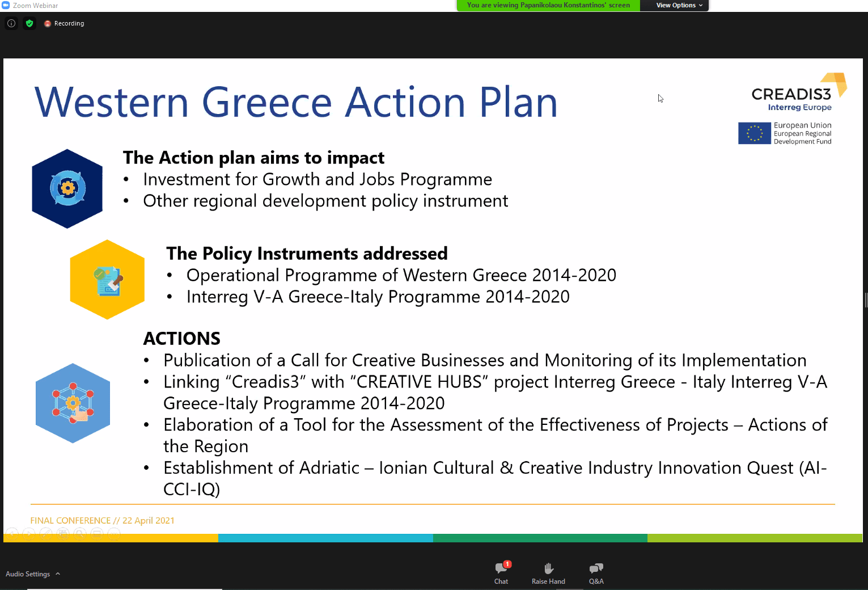Click the red Recording indicator

(64, 23)
